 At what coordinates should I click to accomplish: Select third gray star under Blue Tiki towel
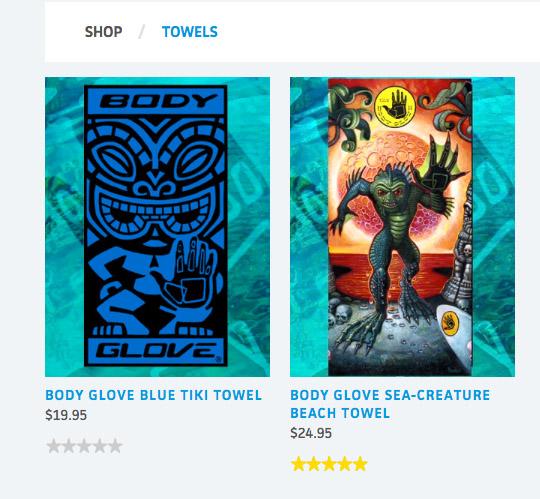pyautogui.click(x=84, y=446)
